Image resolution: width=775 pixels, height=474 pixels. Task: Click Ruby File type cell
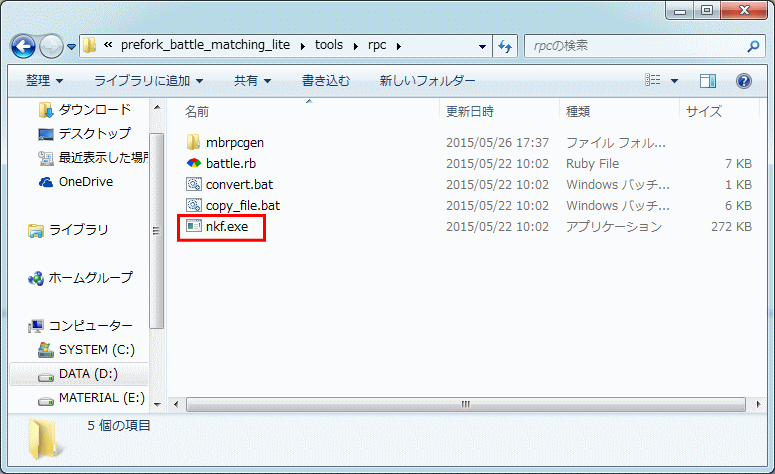(x=592, y=164)
